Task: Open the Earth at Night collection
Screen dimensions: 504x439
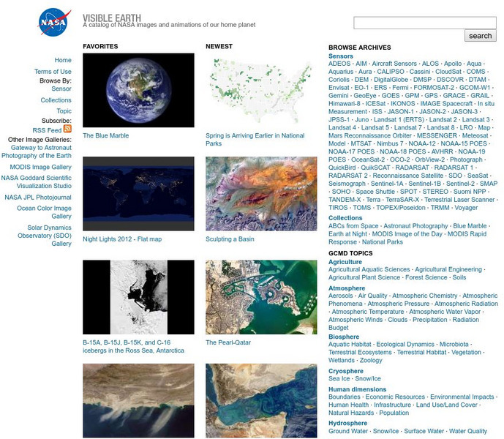Action: 347,234
